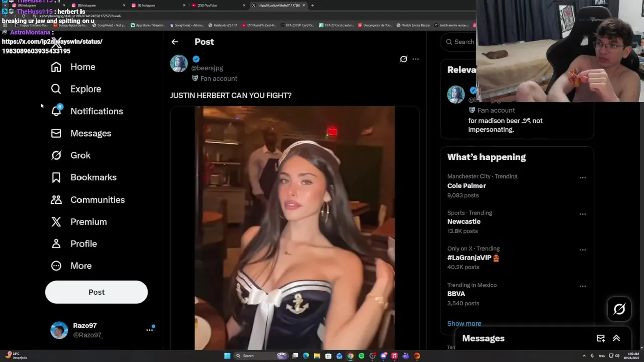Expand the Messages drawer with double chevron
Image resolution: width=644 pixels, height=362 pixels.
(x=616, y=338)
